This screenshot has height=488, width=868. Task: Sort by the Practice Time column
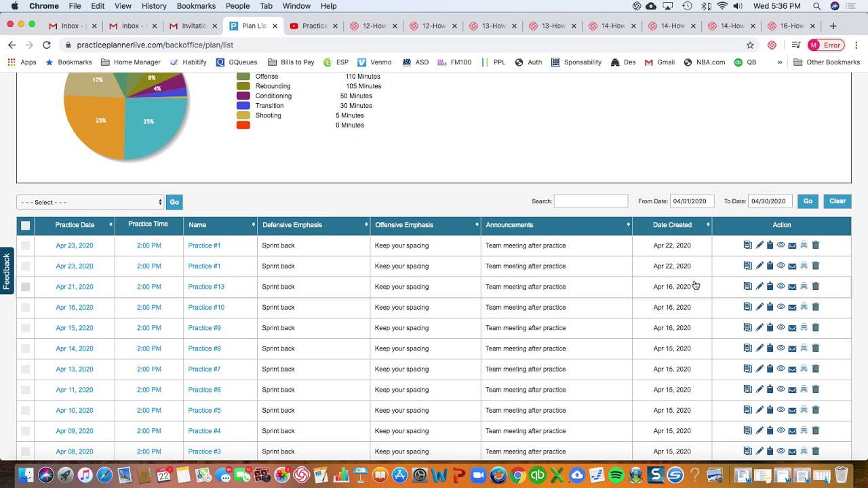point(148,224)
